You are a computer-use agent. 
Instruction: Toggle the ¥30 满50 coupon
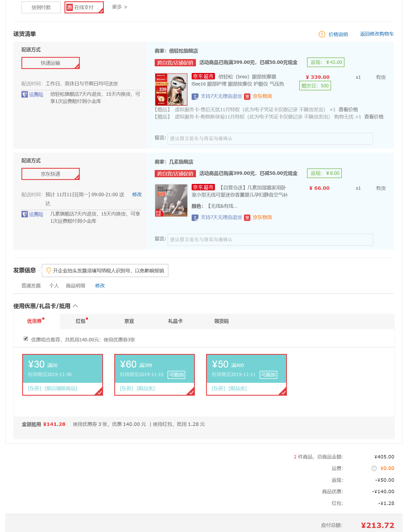tap(63, 375)
